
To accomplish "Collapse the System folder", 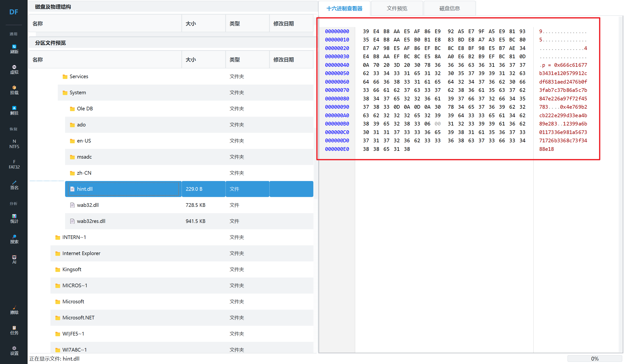I will tap(78, 93).
